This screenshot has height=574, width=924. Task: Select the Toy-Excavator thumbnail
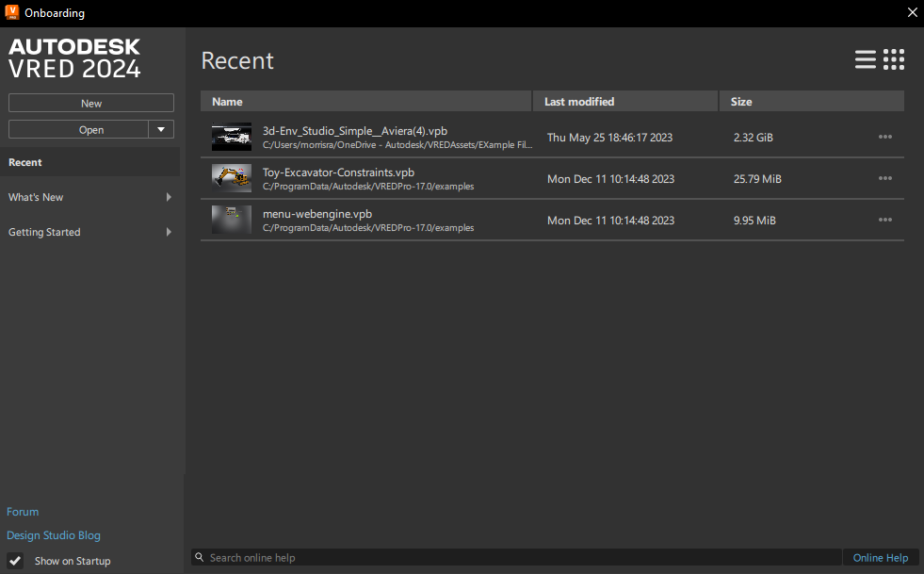[232, 178]
